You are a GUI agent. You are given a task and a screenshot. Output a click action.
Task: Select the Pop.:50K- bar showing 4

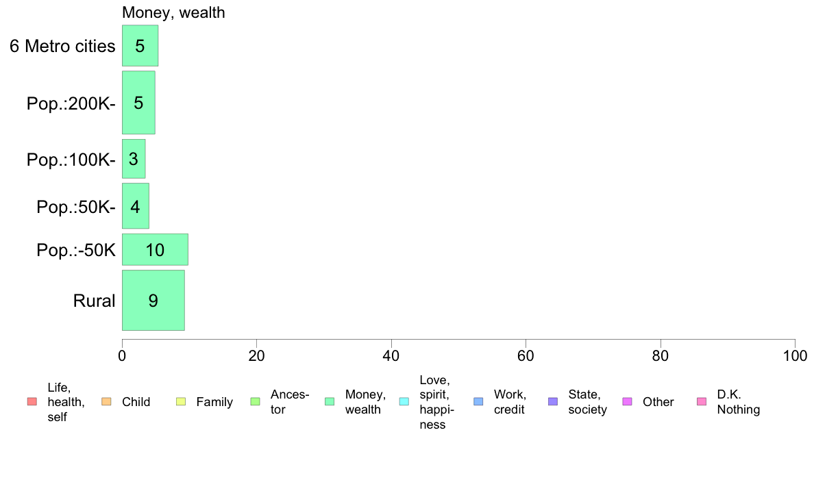tap(136, 206)
